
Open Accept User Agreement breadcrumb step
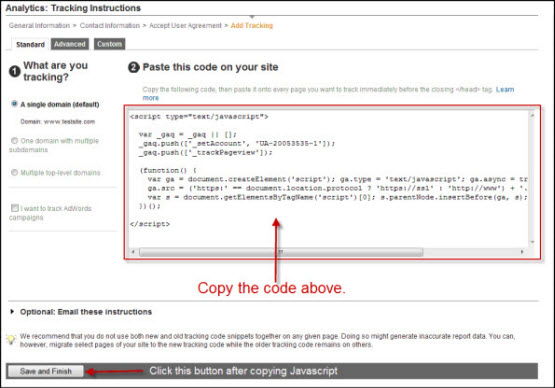tap(185, 25)
